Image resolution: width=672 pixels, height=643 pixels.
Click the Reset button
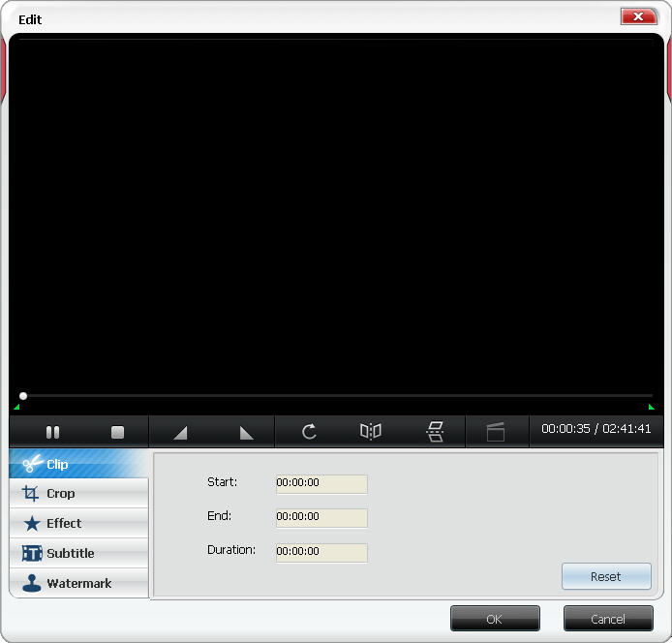tap(606, 576)
